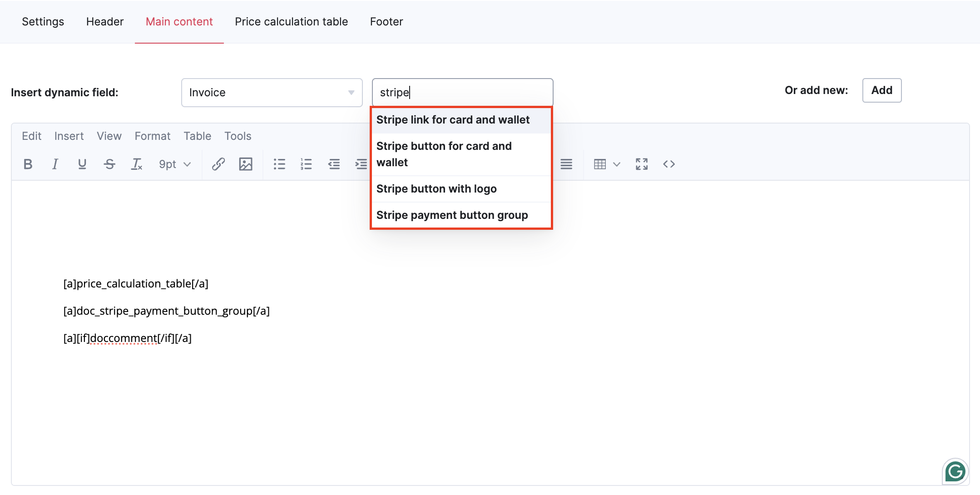
Task: Open the Grammarly widget
Action: coord(955,472)
